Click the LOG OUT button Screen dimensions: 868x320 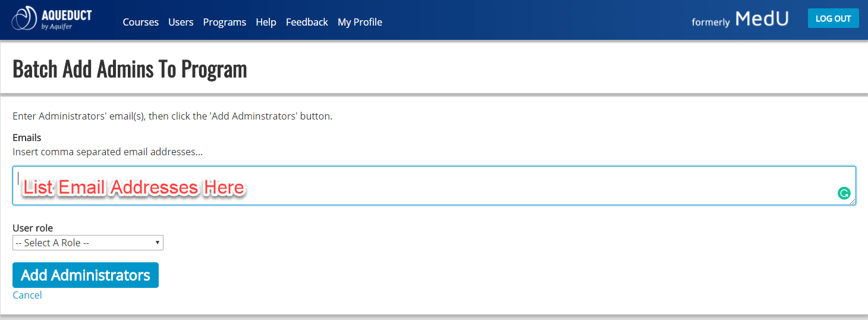[833, 18]
